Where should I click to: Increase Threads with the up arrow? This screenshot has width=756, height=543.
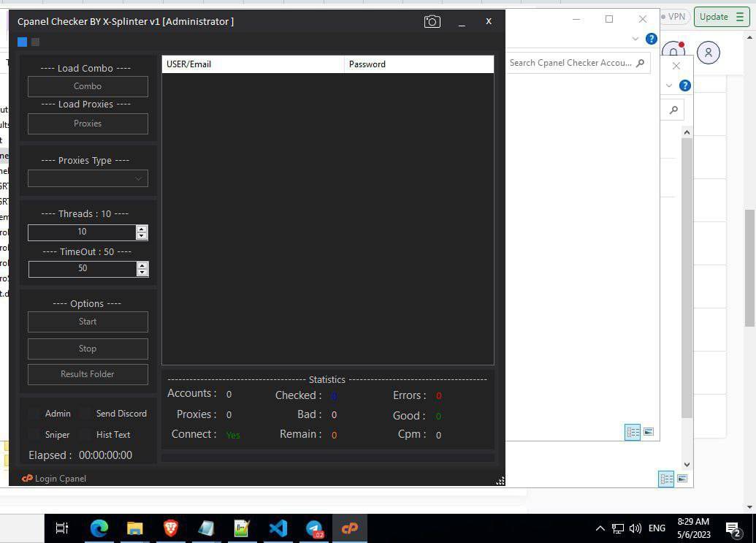point(141,229)
